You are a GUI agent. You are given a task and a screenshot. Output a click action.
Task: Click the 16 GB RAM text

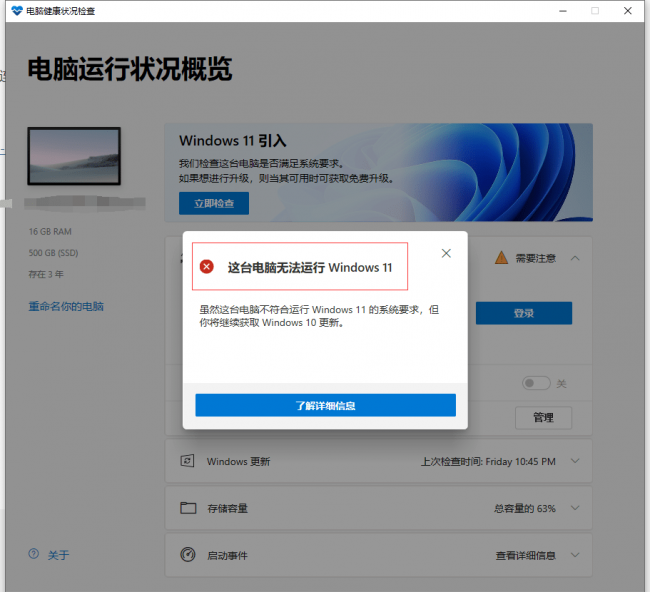pos(50,231)
